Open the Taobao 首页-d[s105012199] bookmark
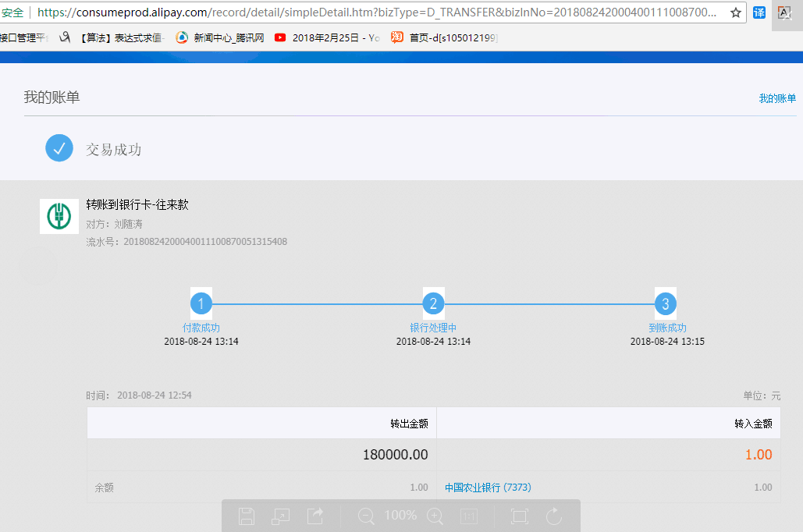The height and width of the screenshot is (532, 803). [445, 38]
